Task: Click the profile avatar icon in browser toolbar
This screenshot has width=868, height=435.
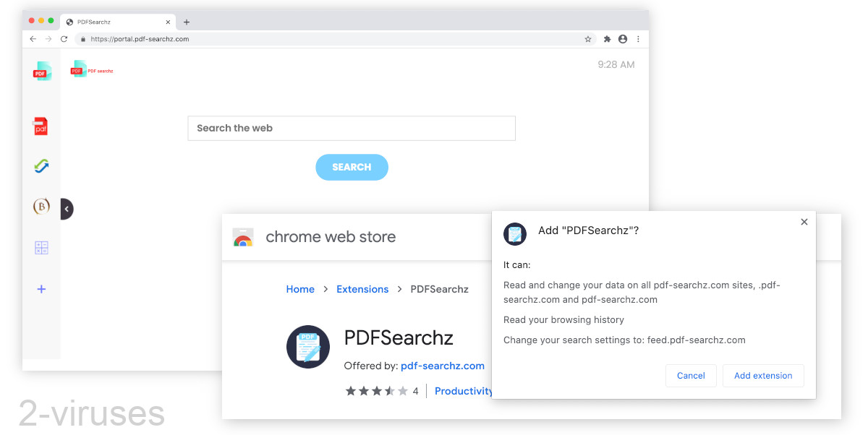Action: (x=623, y=39)
